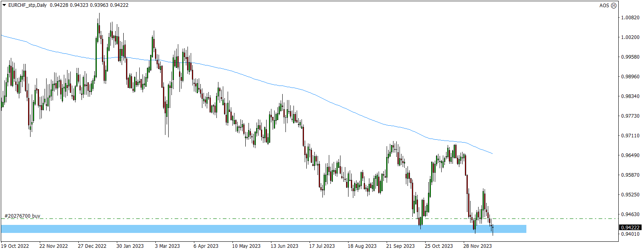Click the AOS expert advisor smiley icon
This screenshot has width=644, height=251.
[x=613, y=6]
